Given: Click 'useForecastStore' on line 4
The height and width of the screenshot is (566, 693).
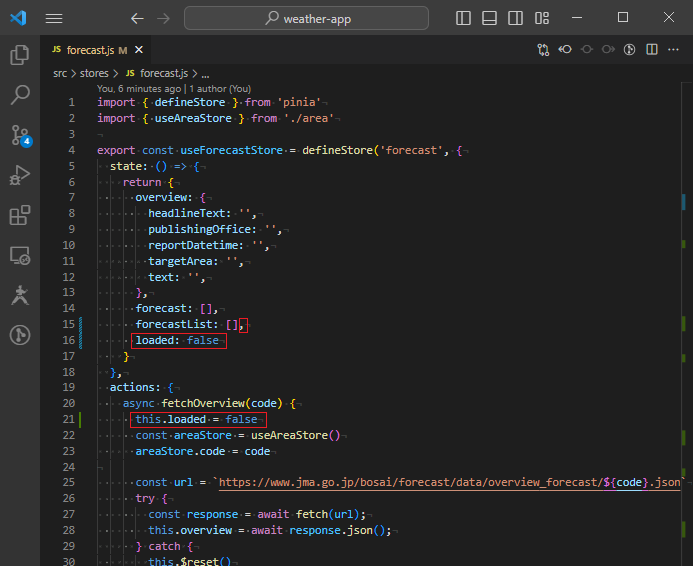Looking at the screenshot, I should pyautogui.click(x=232, y=150).
